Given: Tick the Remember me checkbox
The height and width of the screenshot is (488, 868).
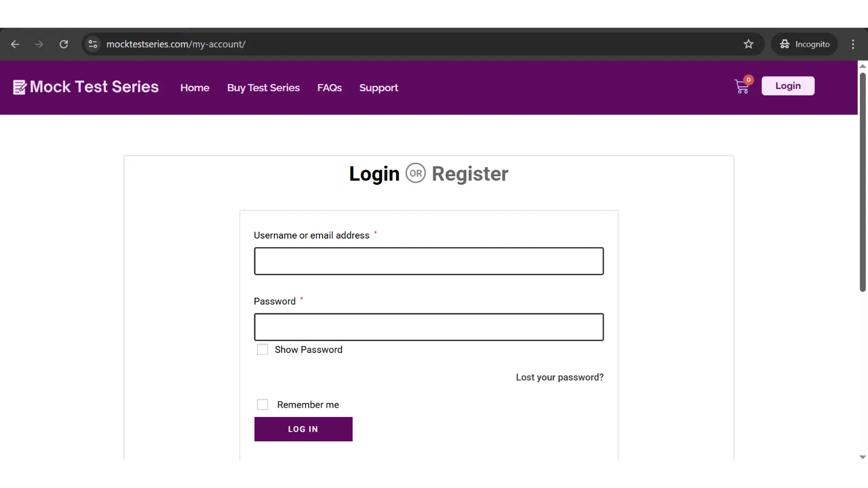Looking at the screenshot, I should [263, 404].
